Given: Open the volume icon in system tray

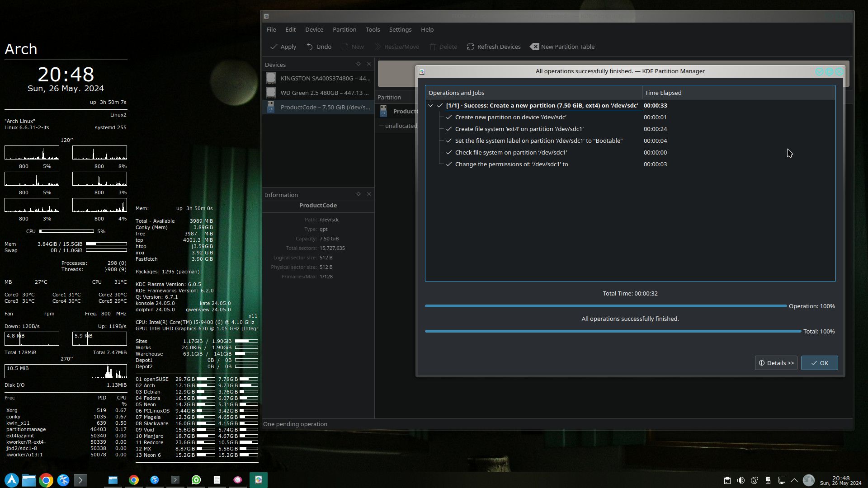Looking at the screenshot, I should pyautogui.click(x=741, y=480).
